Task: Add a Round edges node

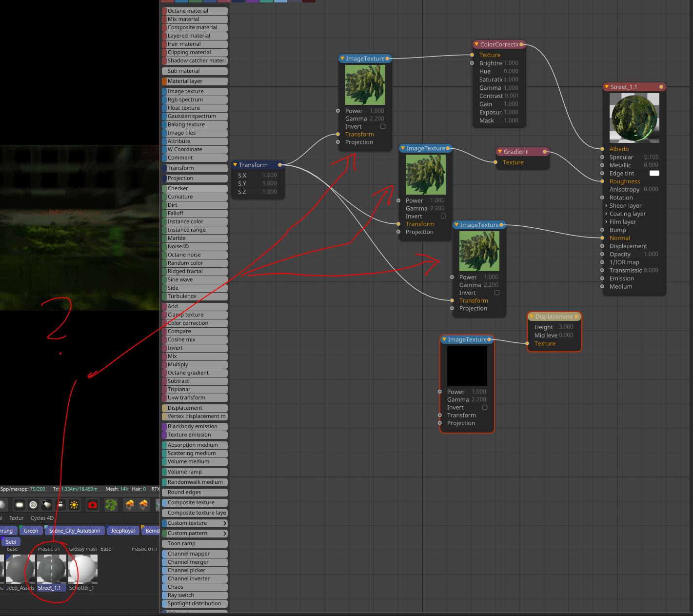Action: coord(195,493)
